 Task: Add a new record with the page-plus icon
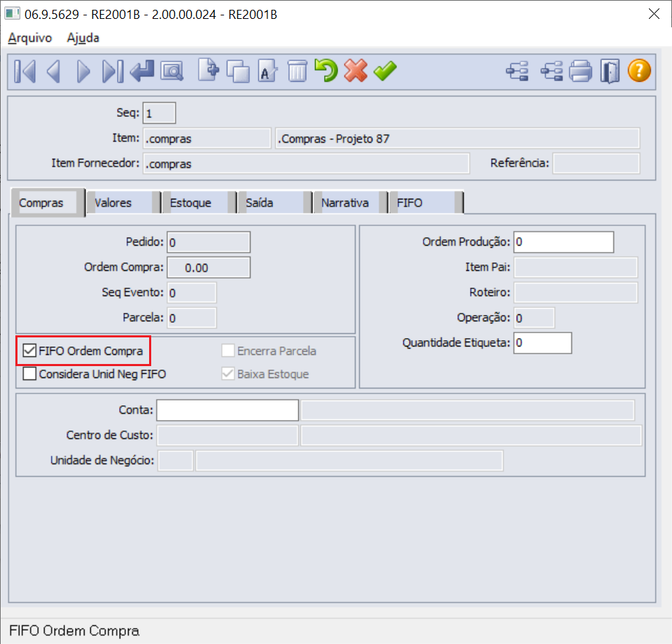point(209,70)
